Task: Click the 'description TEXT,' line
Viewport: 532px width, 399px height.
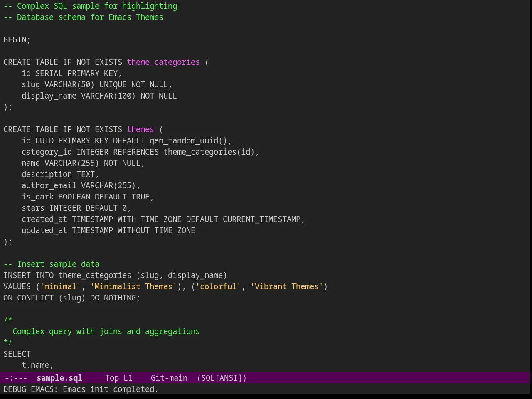Action: [x=60, y=174]
